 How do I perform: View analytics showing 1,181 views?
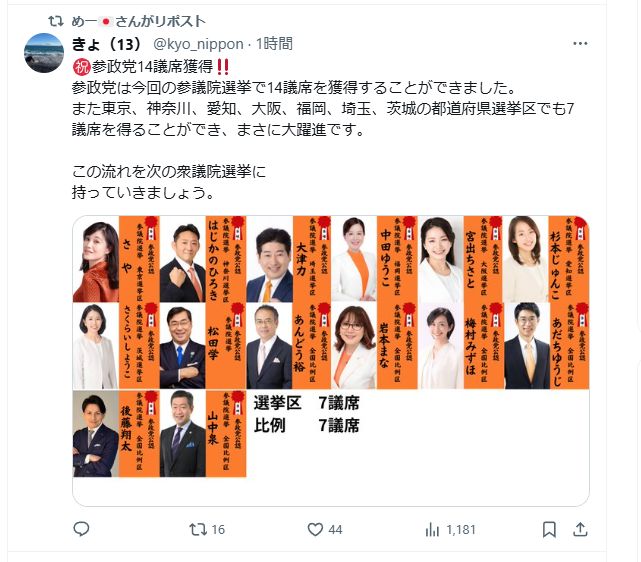click(450, 530)
